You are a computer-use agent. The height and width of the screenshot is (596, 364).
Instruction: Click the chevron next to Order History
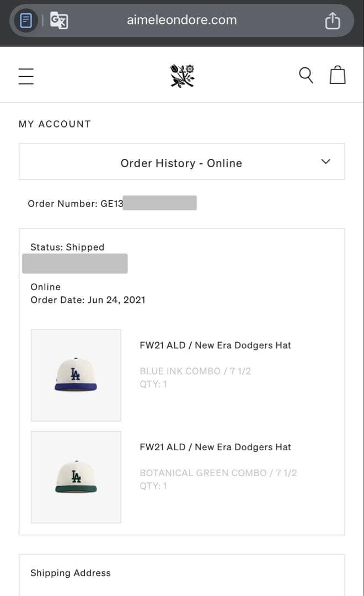pyautogui.click(x=325, y=162)
